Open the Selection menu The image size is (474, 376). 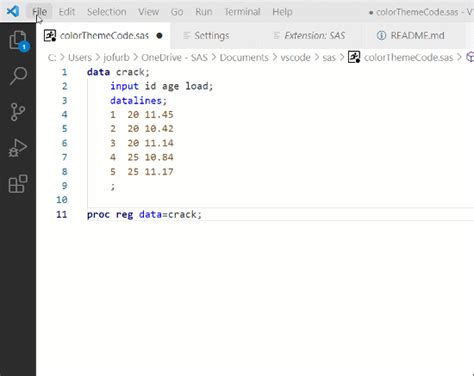107,12
